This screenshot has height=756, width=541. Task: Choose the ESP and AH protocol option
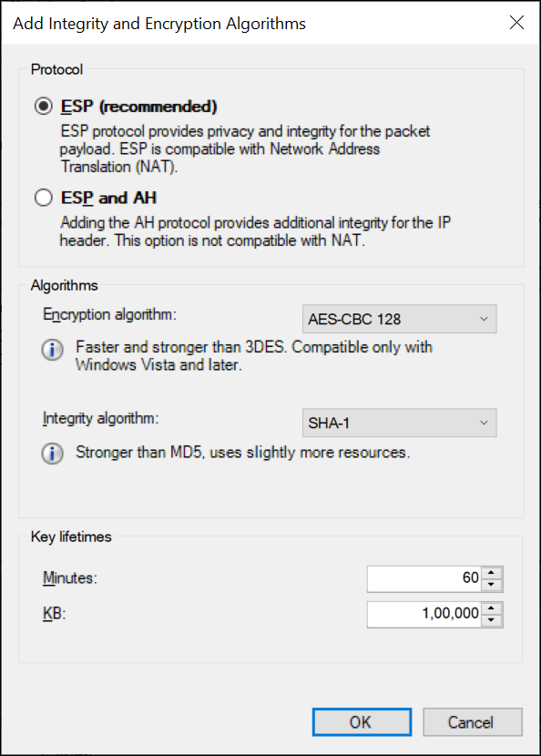point(44,198)
